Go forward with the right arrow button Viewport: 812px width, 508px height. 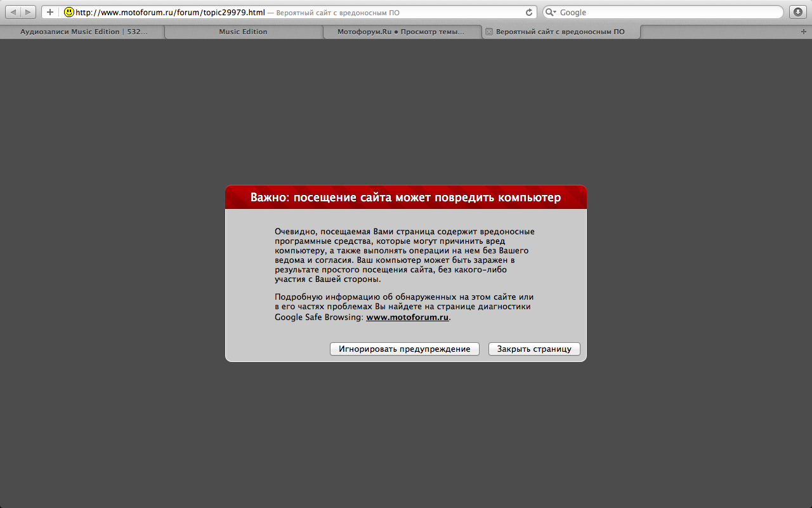coord(29,12)
